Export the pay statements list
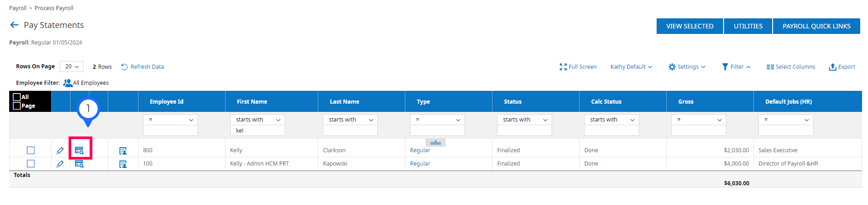868x205 pixels. (x=842, y=67)
